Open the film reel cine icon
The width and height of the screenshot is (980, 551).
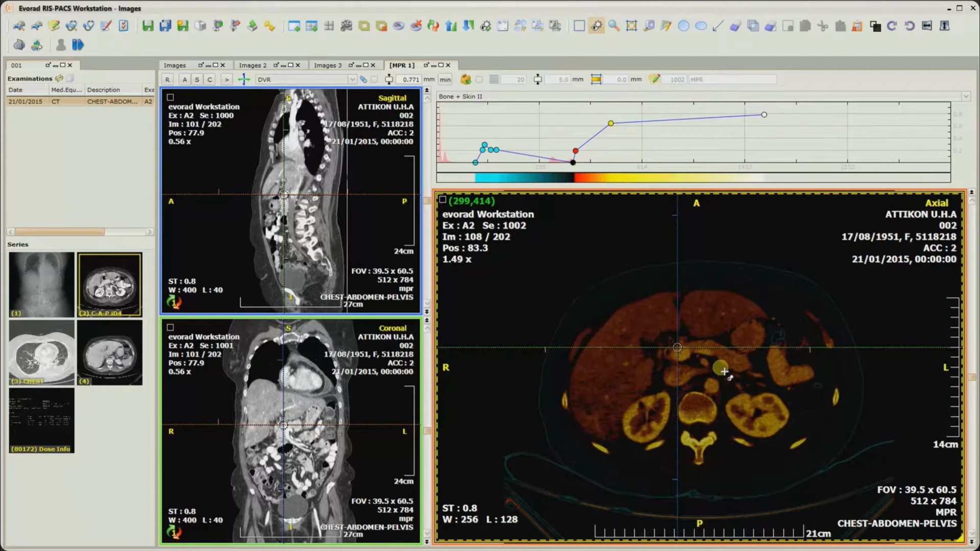[x=347, y=26]
